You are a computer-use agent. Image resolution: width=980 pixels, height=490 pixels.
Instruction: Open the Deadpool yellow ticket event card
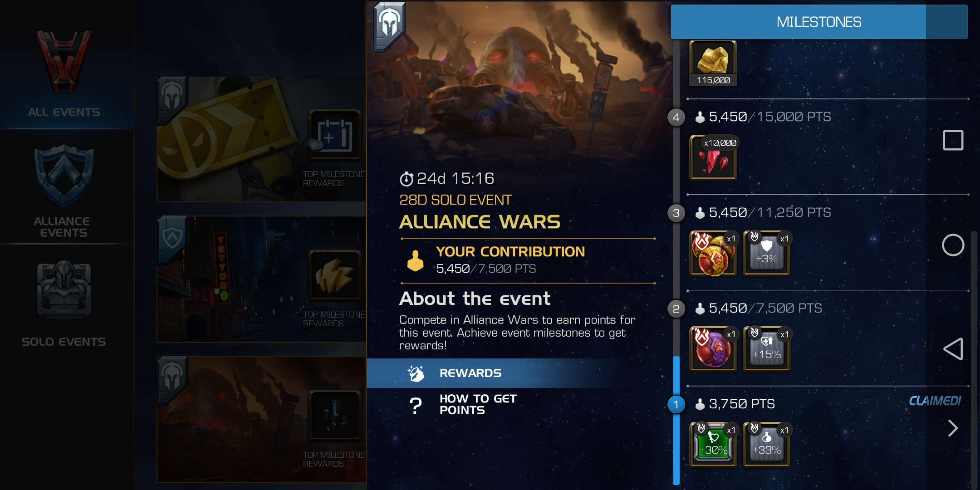(x=261, y=139)
